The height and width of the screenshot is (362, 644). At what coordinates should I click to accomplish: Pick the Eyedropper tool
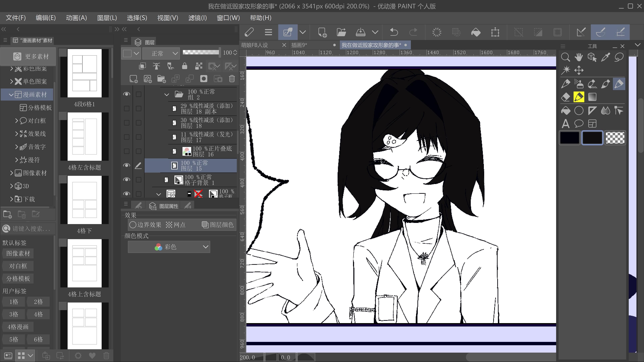pos(605,57)
